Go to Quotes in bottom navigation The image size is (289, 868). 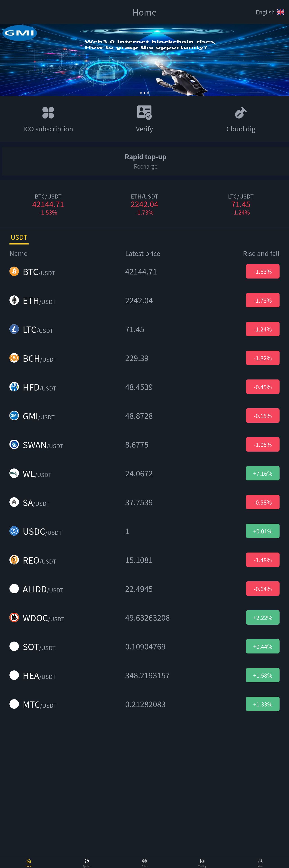pyautogui.click(x=86, y=863)
